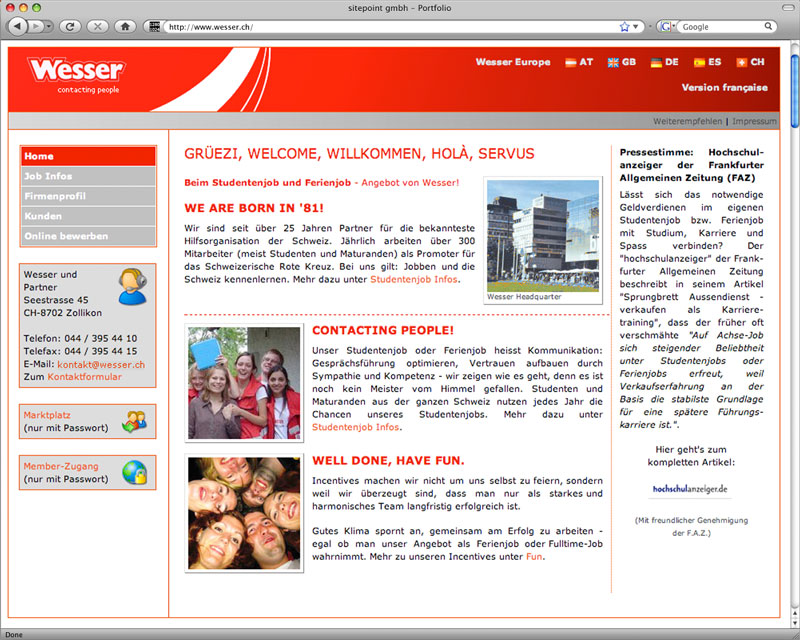Open the Wesser Europe link

(513, 62)
